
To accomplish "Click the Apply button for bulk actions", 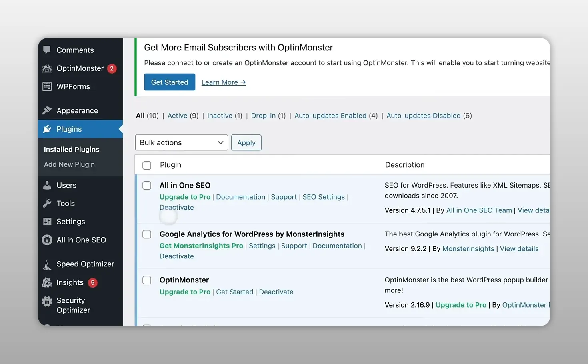I will click(x=246, y=143).
